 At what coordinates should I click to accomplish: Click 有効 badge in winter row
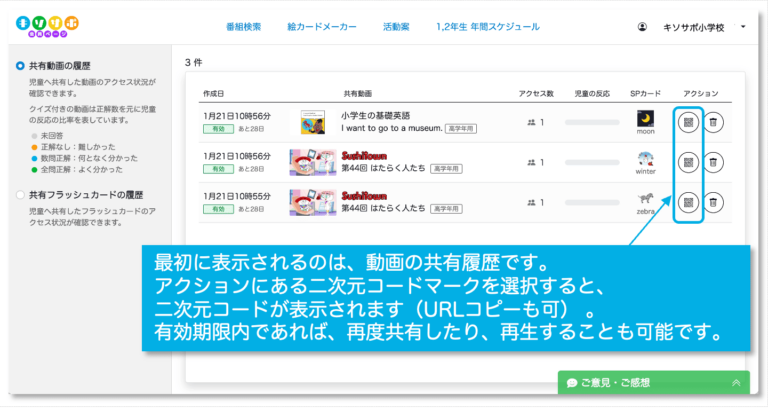(218, 169)
